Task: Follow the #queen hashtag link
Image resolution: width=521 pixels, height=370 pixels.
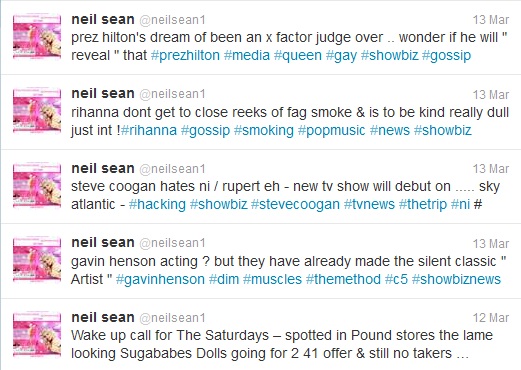Action: pyautogui.click(x=298, y=55)
